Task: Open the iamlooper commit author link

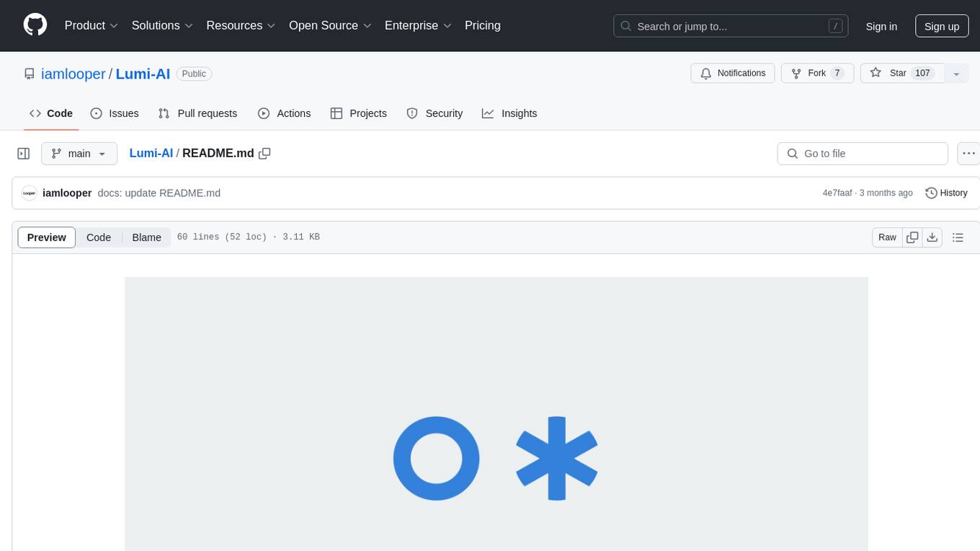Action: coord(67,193)
